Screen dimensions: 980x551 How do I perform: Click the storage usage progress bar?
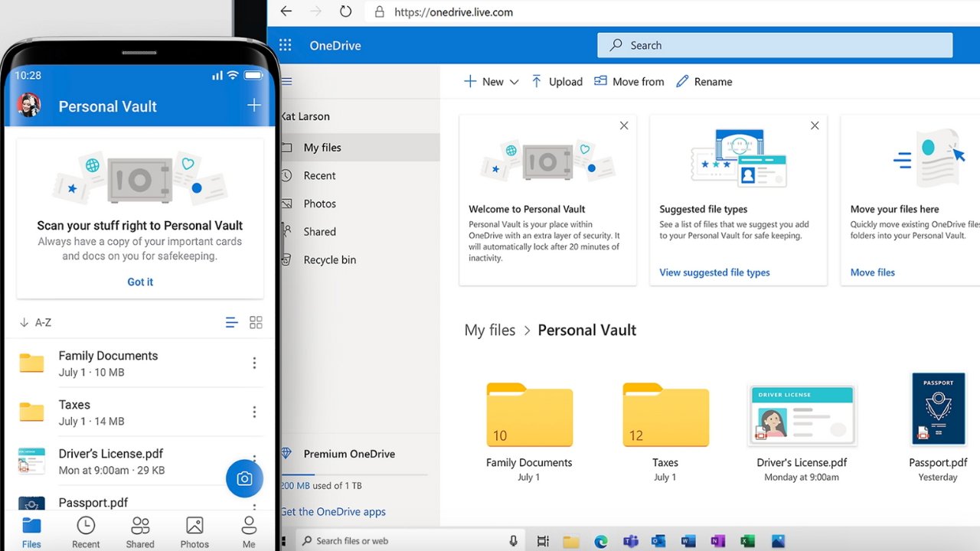click(354, 475)
